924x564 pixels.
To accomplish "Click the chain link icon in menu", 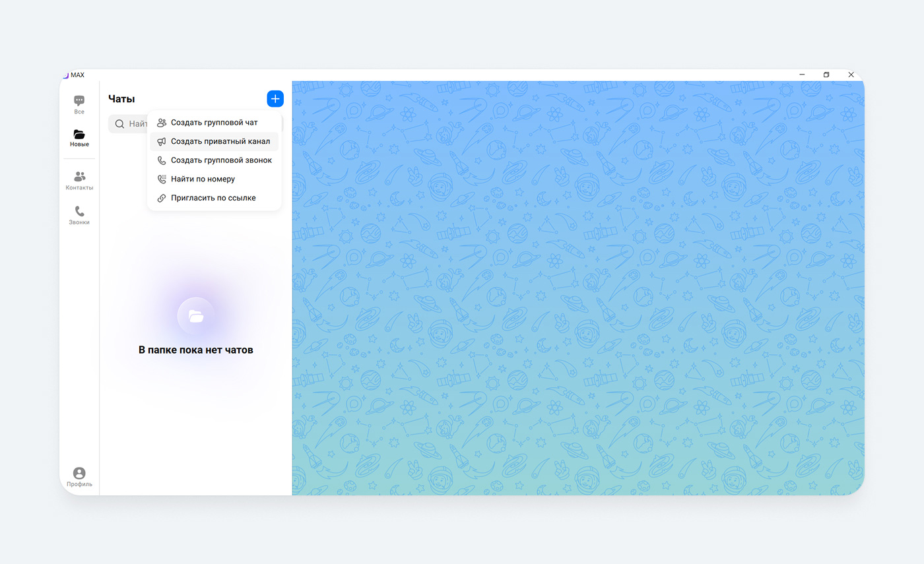I will pyautogui.click(x=161, y=198).
